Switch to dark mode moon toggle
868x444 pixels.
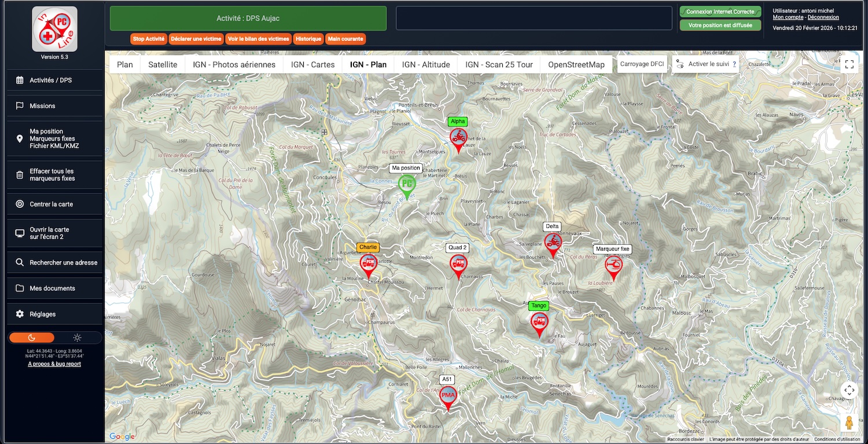click(32, 337)
